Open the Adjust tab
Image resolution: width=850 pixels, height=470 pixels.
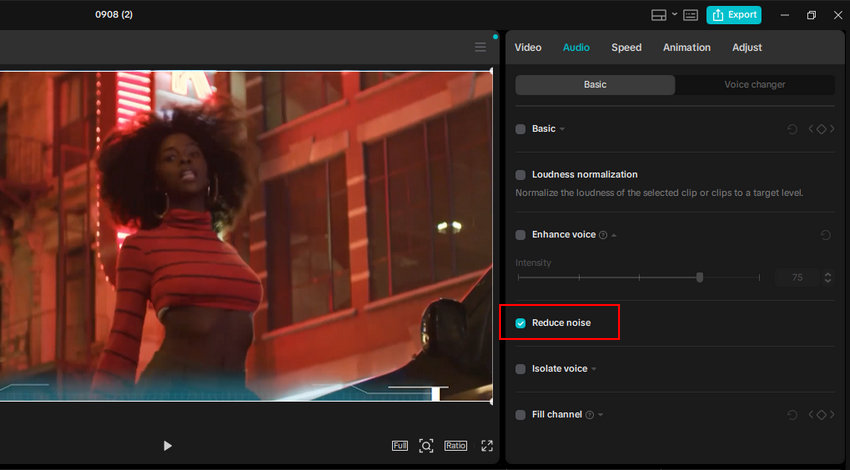(x=746, y=47)
